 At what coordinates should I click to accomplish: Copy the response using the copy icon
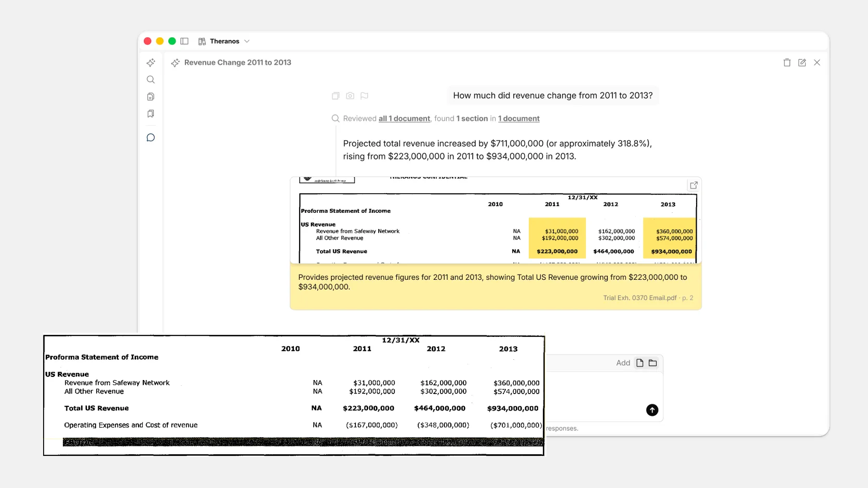click(336, 96)
